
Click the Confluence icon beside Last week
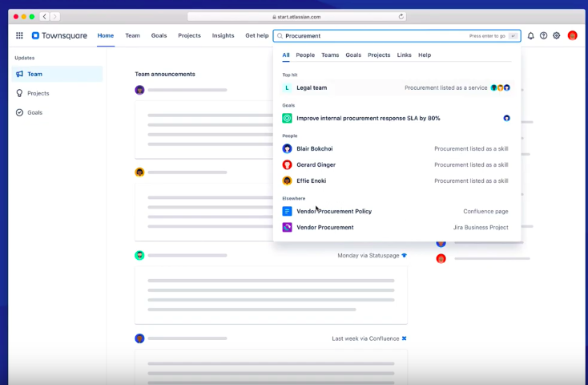pos(404,338)
